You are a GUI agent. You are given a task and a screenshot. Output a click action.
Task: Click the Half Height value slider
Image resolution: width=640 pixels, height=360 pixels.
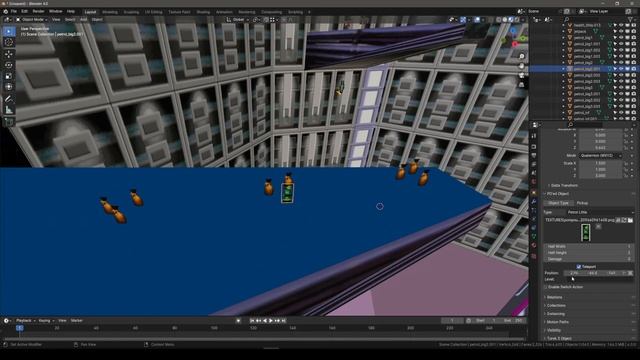click(589, 253)
